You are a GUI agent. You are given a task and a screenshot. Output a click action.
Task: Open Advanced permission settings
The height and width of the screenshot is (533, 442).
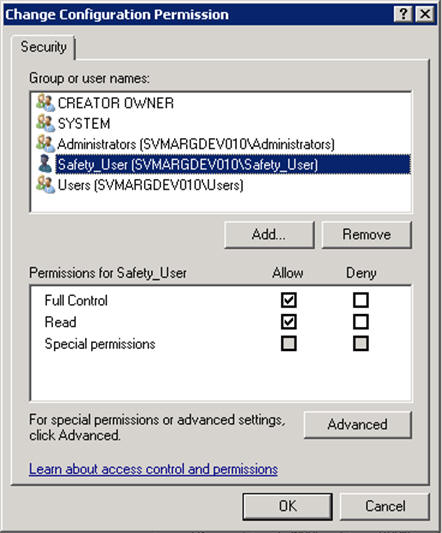(357, 425)
